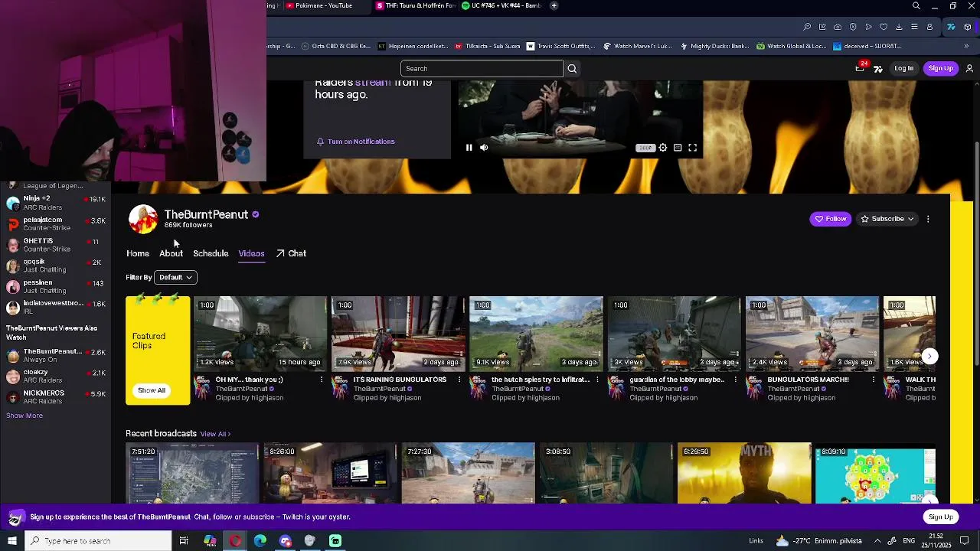Image resolution: width=980 pixels, height=551 pixels.
Task: Open TheBurntPeanut channel avatar
Action: coord(142,219)
